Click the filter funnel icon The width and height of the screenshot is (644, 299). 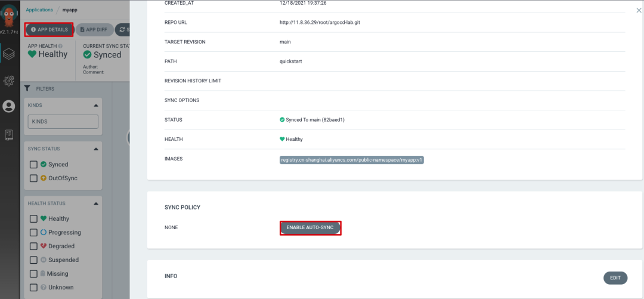pos(27,88)
